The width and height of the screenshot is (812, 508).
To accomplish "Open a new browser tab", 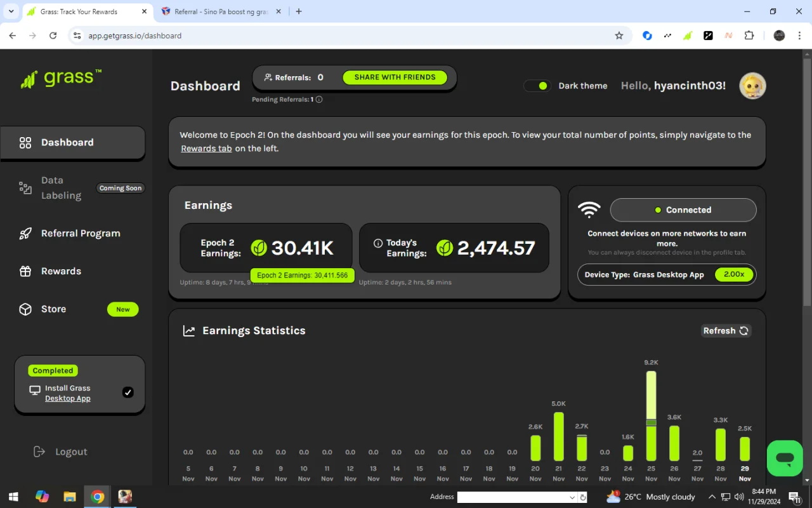I will tap(299, 11).
